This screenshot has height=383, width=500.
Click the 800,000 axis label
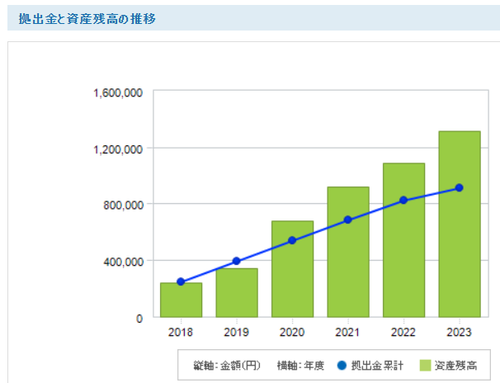[x=123, y=205]
